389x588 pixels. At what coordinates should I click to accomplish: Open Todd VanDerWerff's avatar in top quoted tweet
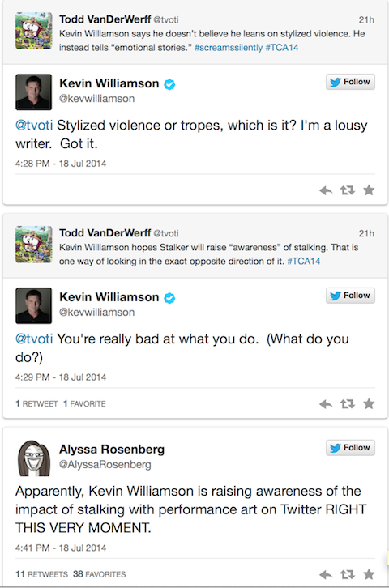point(34,31)
